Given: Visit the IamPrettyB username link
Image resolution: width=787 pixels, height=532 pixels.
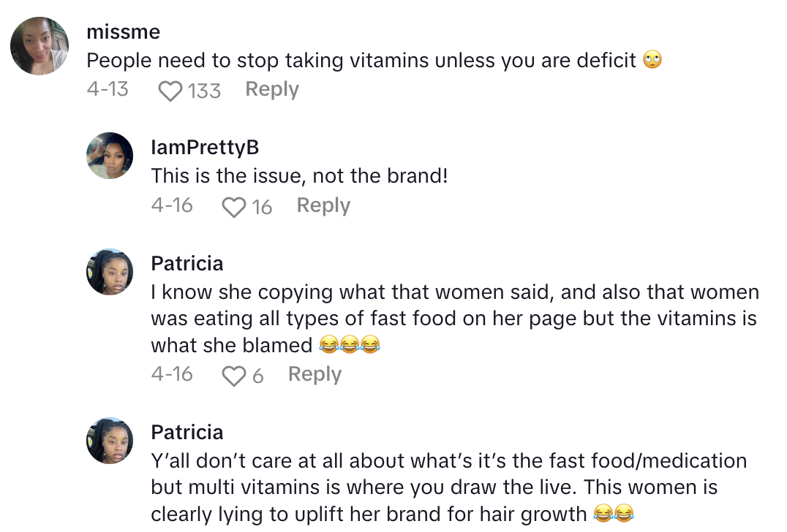Looking at the screenshot, I should click(x=205, y=148).
